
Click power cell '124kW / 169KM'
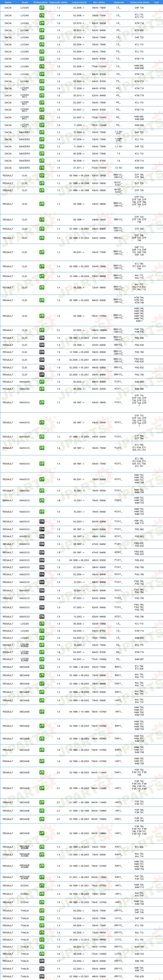tap(99, 330)
